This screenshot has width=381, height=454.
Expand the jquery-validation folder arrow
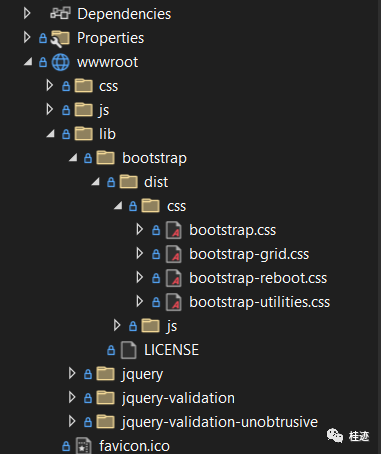coord(72,397)
